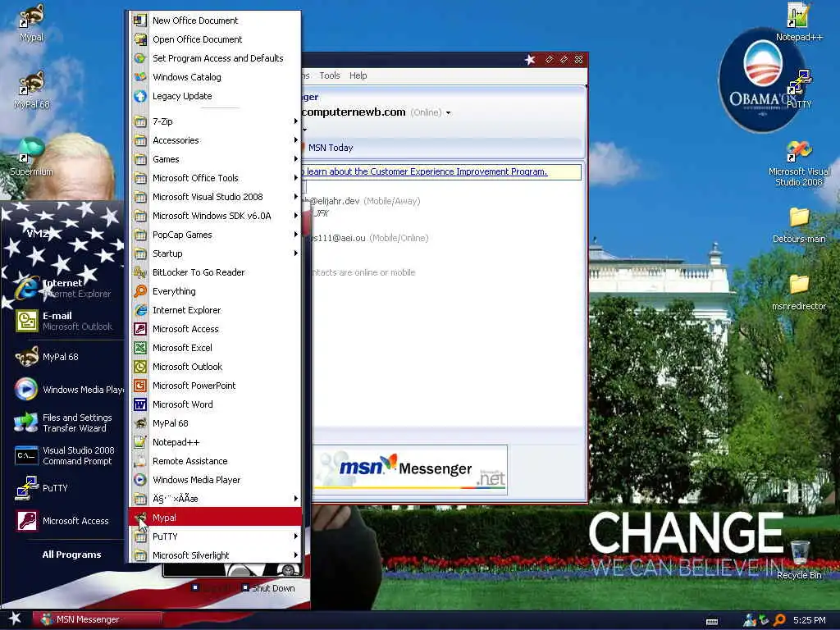Launch Notepad++ from the desktop icon
Screen dimensions: 840x630
799,22
